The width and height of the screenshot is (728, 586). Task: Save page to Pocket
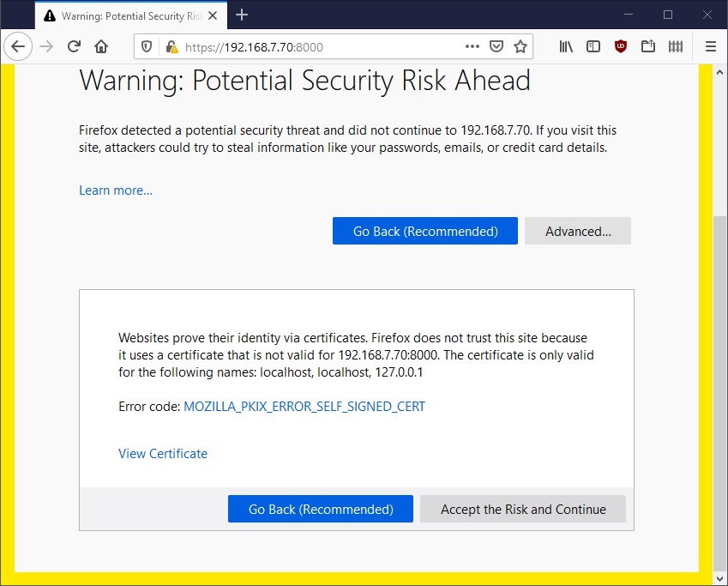(496, 46)
